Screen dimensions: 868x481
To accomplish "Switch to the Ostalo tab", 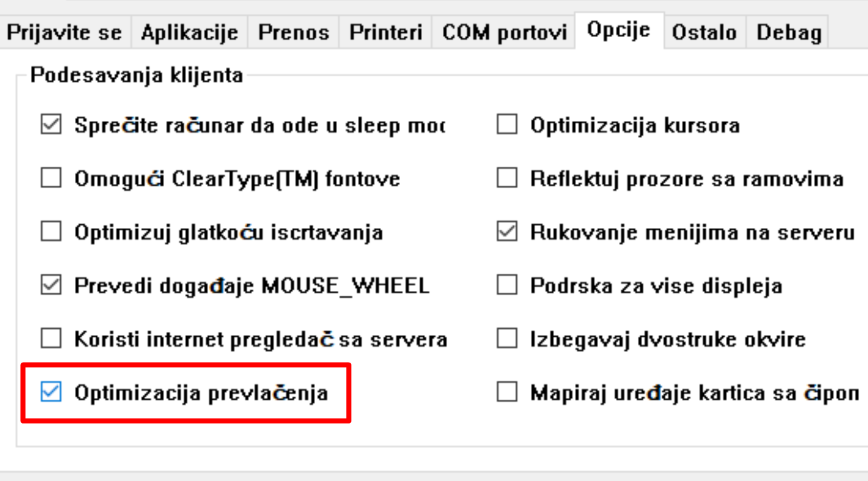I will (704, 32).
